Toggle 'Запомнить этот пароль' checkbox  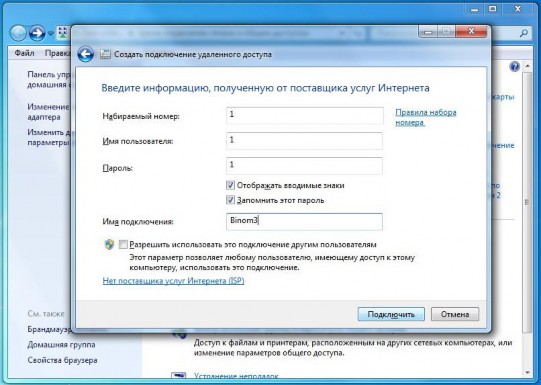coord(230,200)
